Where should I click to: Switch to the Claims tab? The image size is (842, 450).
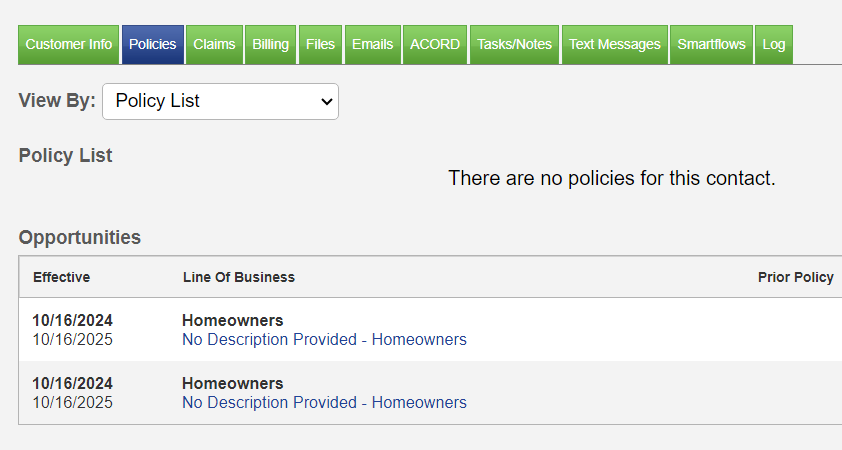click(214, 45)
